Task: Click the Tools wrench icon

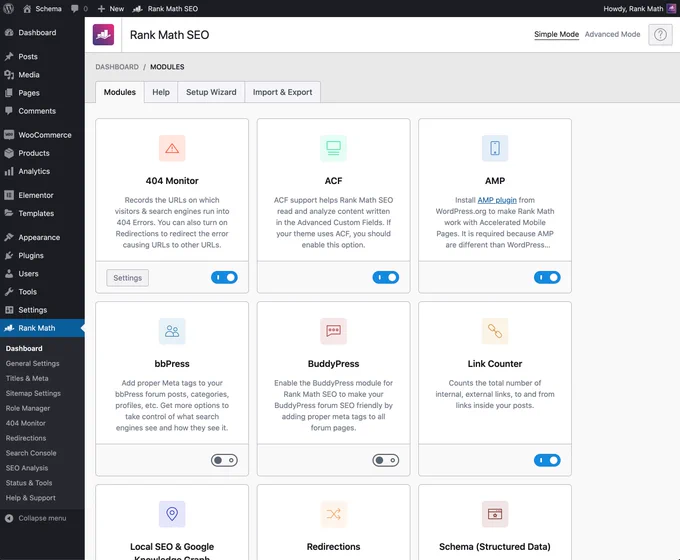Action: pos(9,292)
